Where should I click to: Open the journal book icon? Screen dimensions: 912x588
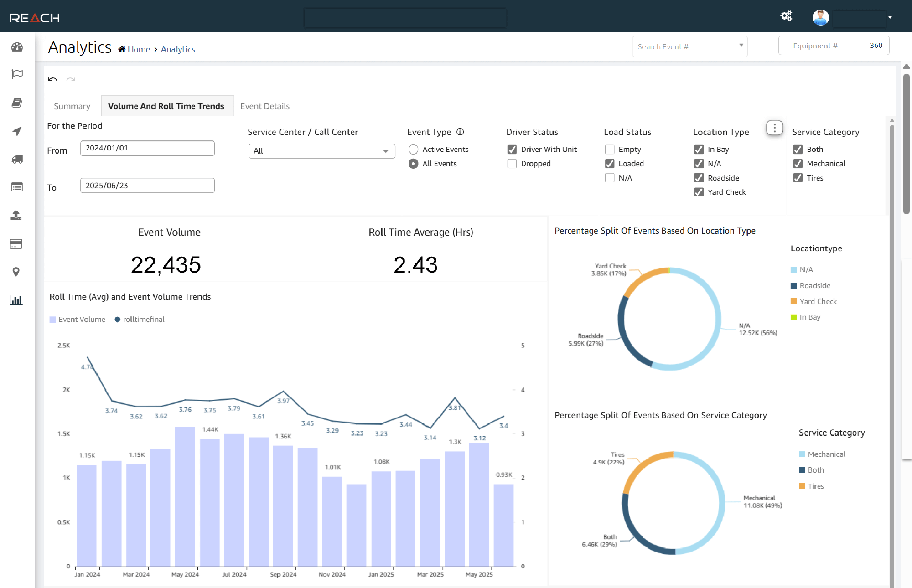(16, 103)
